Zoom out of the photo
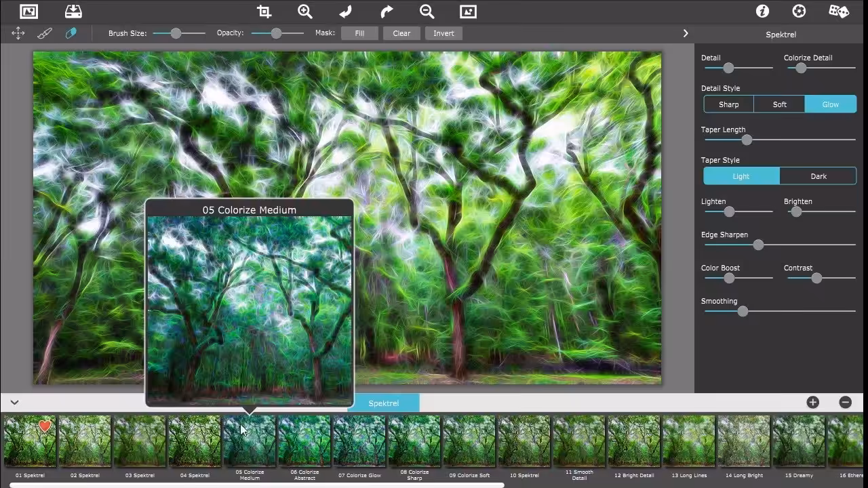The image size is (868, 488). point(427,12)
